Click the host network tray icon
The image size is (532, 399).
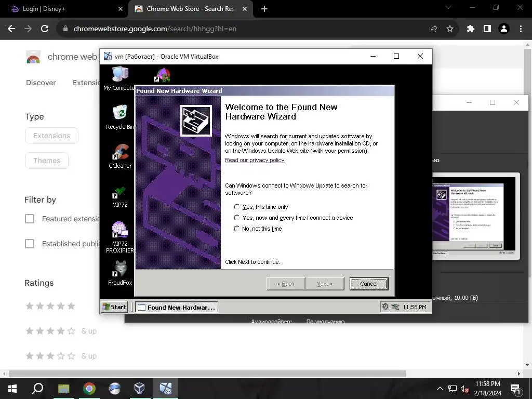tap(453, 389)
